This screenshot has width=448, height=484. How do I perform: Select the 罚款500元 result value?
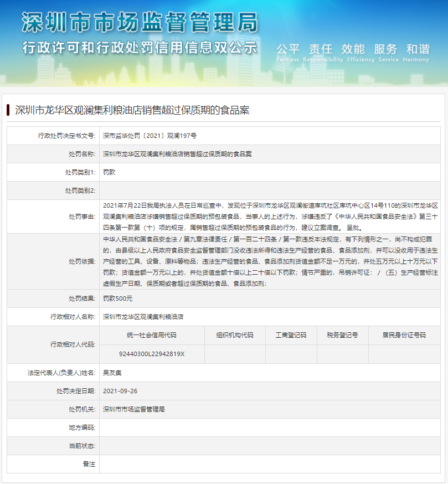coord(117,298)
